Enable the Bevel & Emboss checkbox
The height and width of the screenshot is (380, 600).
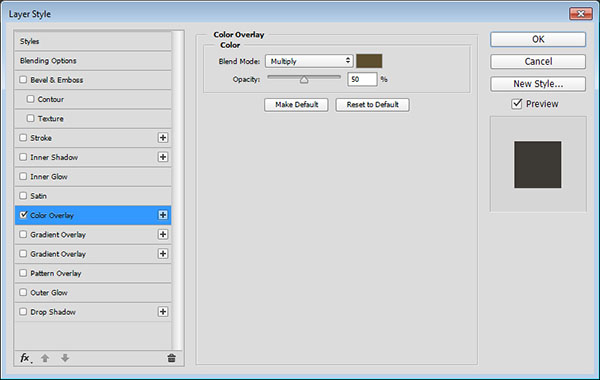[x=23, y=80]
